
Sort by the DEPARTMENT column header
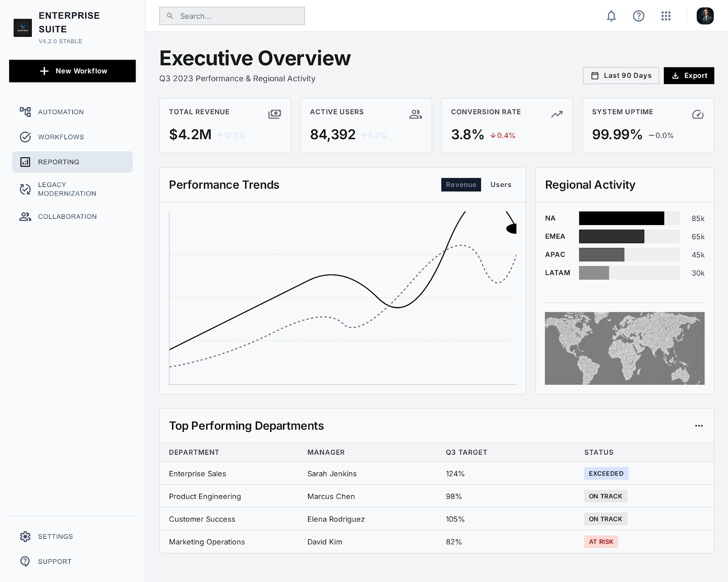pos(194,452)
